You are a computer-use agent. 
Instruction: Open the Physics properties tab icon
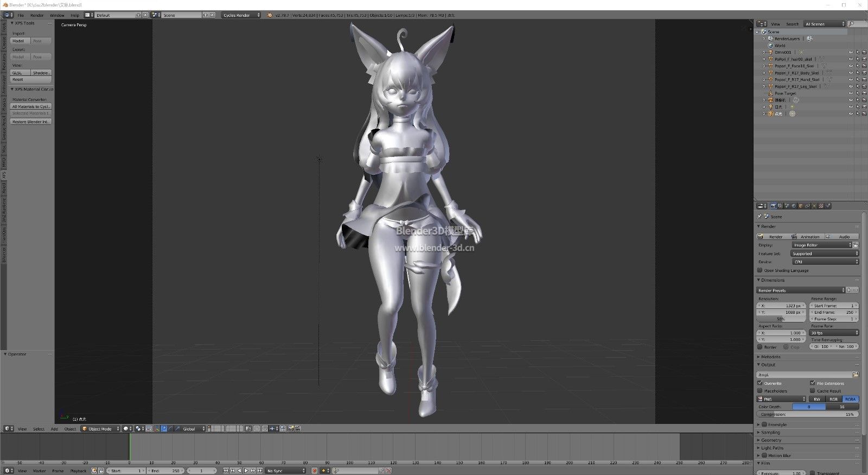[x=828, y=206]
